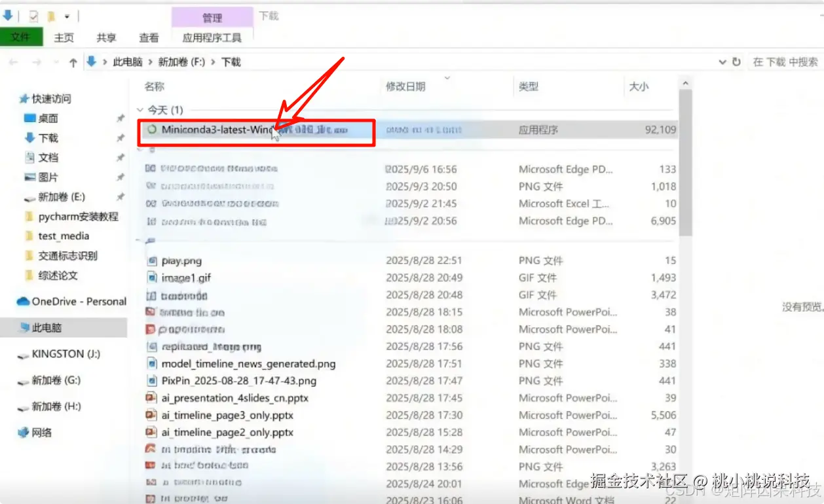Click the pin icon beside 图片

[121, 177]
